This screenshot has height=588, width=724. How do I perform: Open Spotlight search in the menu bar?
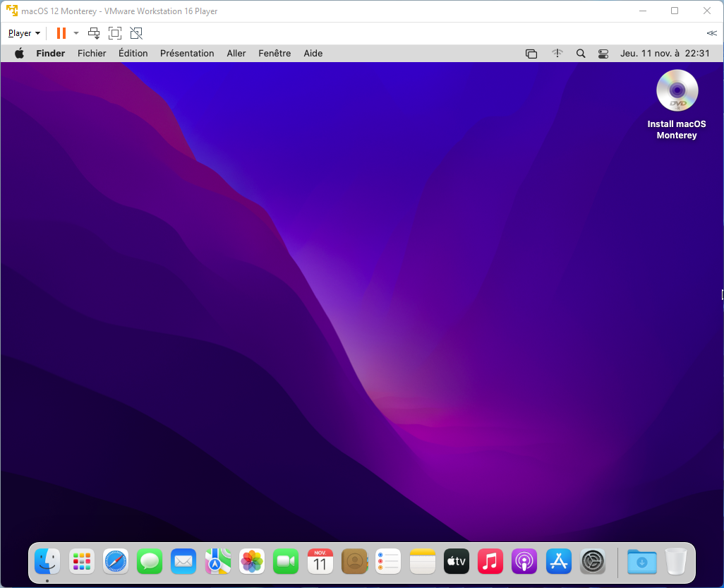(x=580, y=53)
